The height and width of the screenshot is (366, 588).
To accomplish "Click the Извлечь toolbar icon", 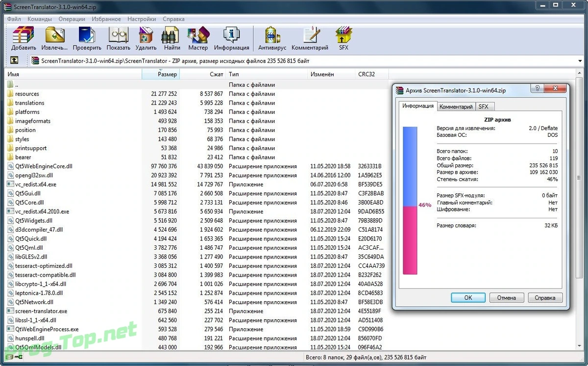I will click(x=54, y=35).
